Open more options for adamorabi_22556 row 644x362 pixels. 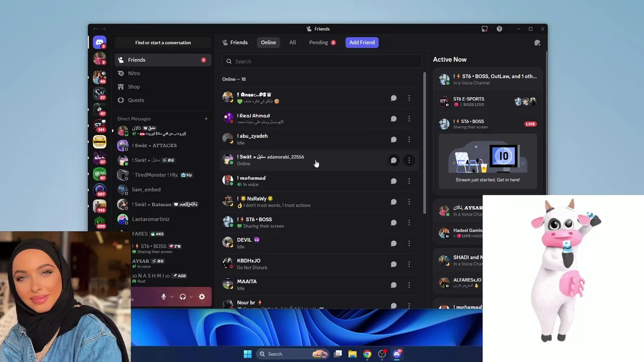(409, 160)
